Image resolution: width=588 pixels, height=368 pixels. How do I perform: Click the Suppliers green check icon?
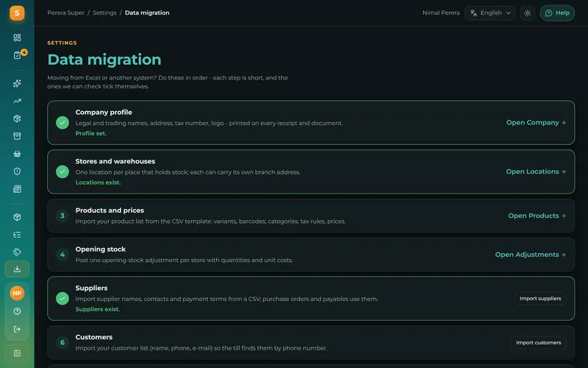coord(62,299)
